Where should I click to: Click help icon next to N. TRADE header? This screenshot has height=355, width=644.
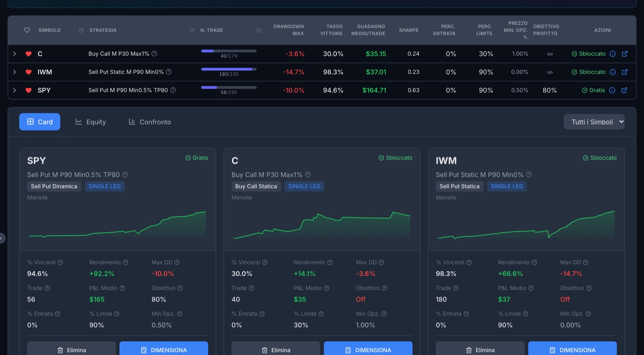coord(259,30)
